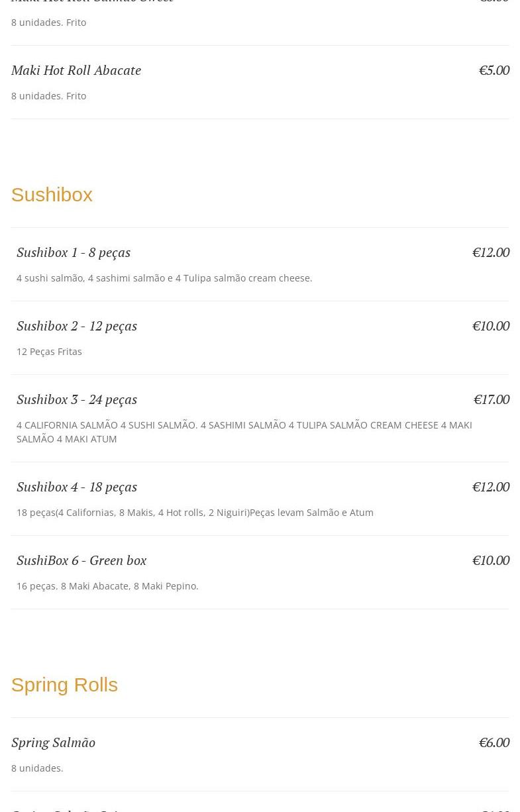Select the Sushibox section heading

point(52,195)
